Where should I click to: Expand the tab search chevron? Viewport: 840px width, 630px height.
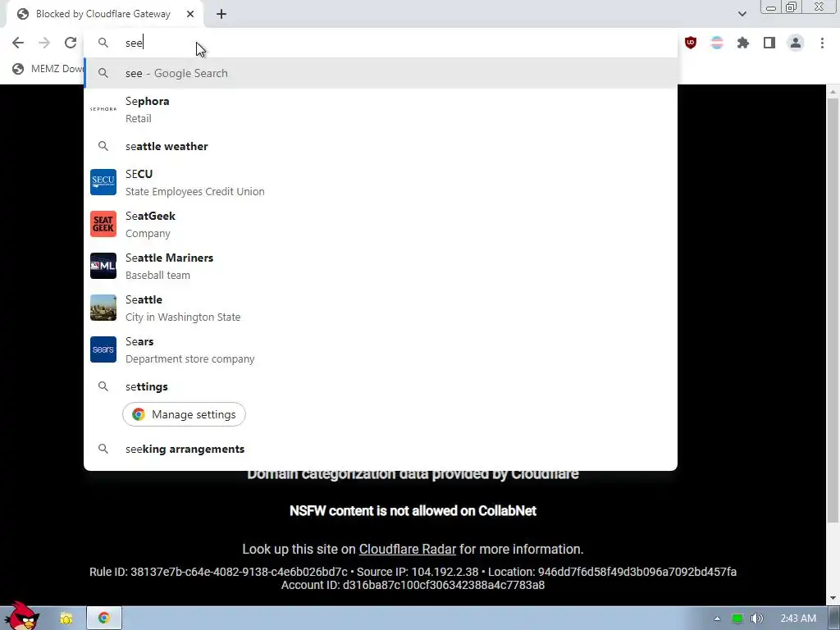[x=742, y=14]
